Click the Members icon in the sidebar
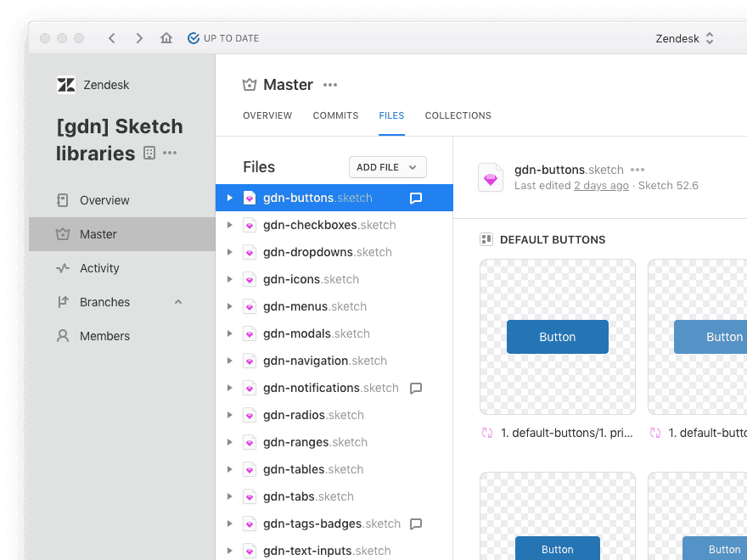 coord(62,336)
